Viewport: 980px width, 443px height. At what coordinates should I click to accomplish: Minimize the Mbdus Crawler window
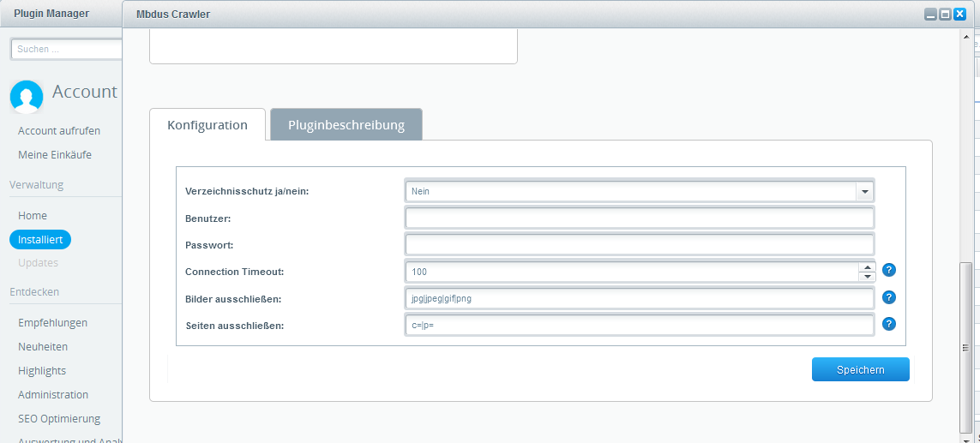930,15
